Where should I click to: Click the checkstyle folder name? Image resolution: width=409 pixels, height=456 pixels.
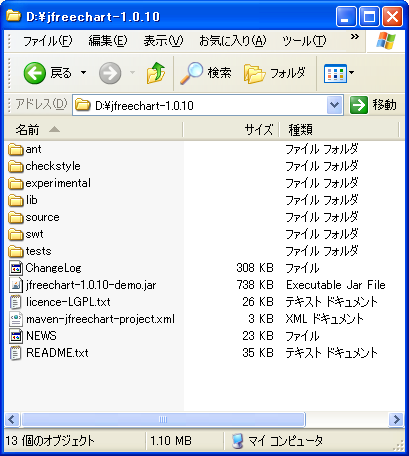coord(53,166)
